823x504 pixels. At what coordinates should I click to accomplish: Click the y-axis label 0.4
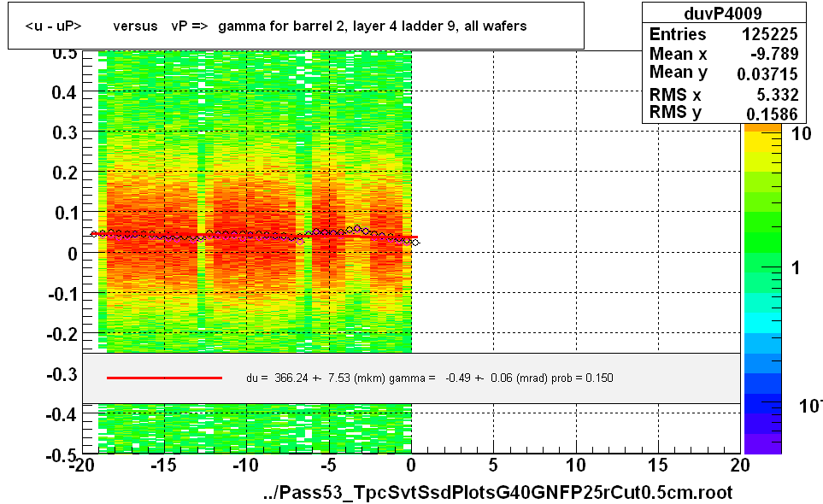coord(65,93)
